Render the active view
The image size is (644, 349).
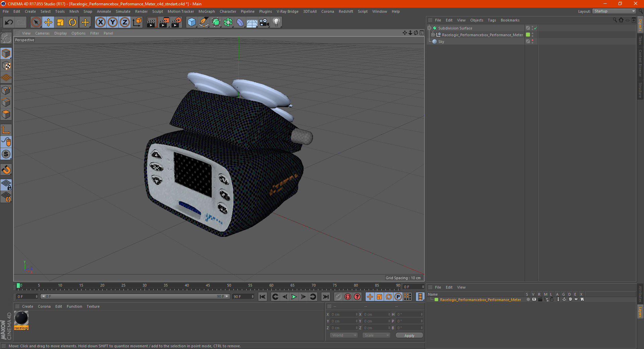click(x=152, y=22)
